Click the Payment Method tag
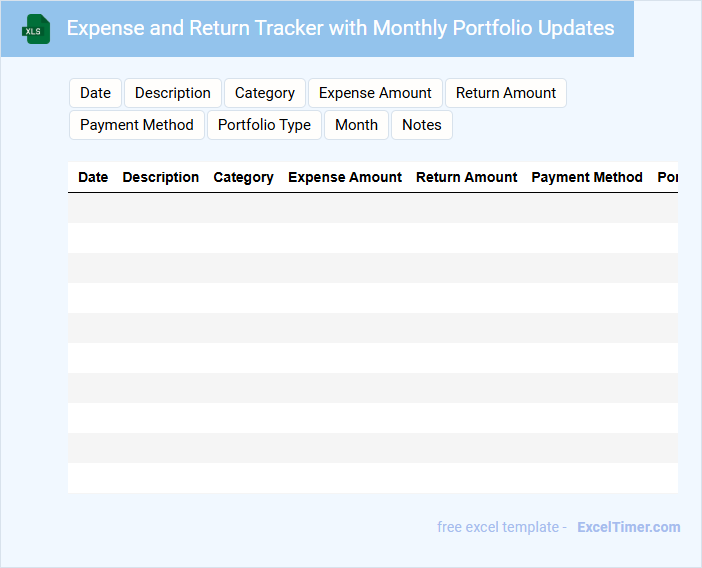This screenshot has width=702, height=568. 137,125
